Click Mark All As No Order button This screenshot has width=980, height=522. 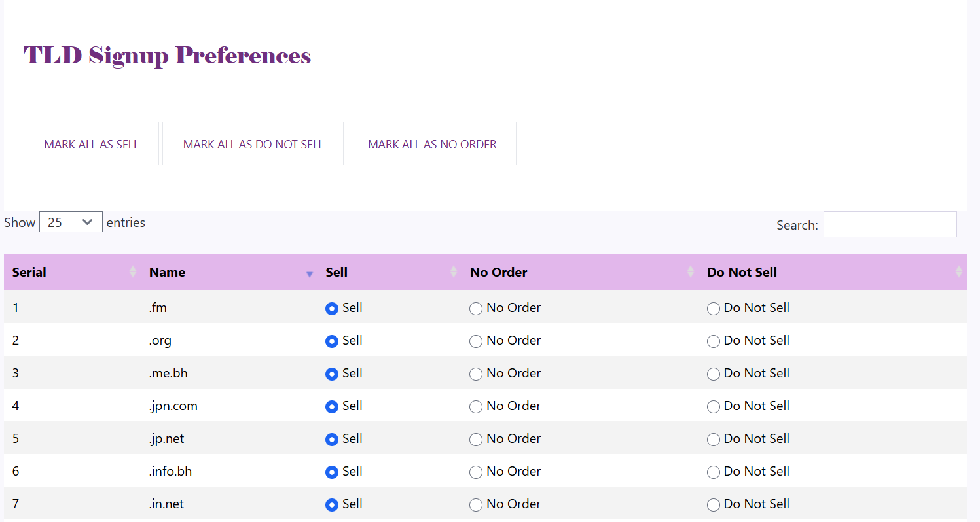tap(432, 144)
